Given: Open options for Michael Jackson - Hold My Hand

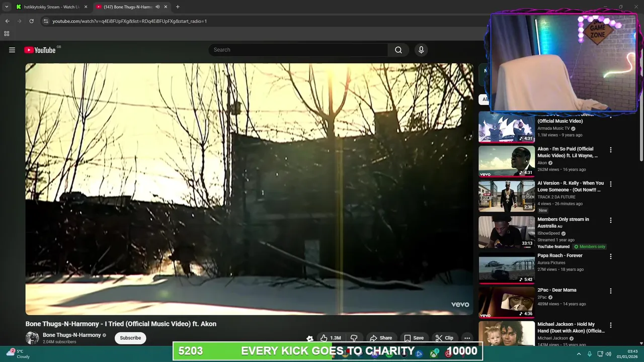Looking at the screenshot, I should click(x=611, y=325).
